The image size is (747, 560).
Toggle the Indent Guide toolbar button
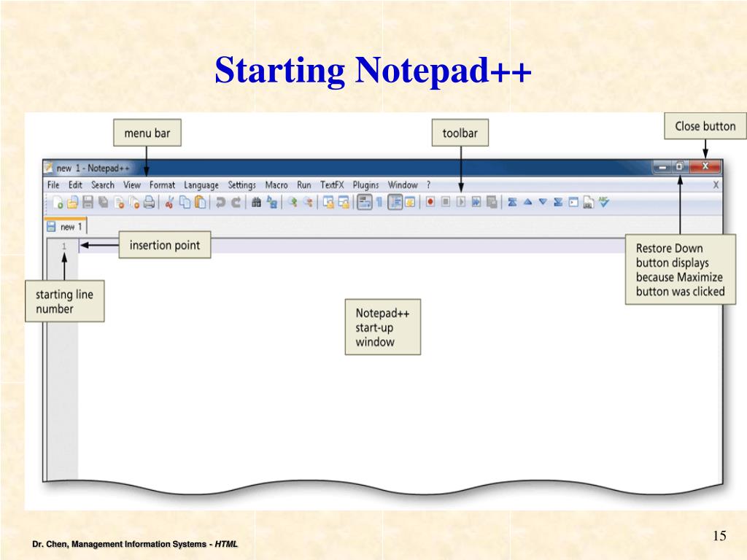point(395,203)
